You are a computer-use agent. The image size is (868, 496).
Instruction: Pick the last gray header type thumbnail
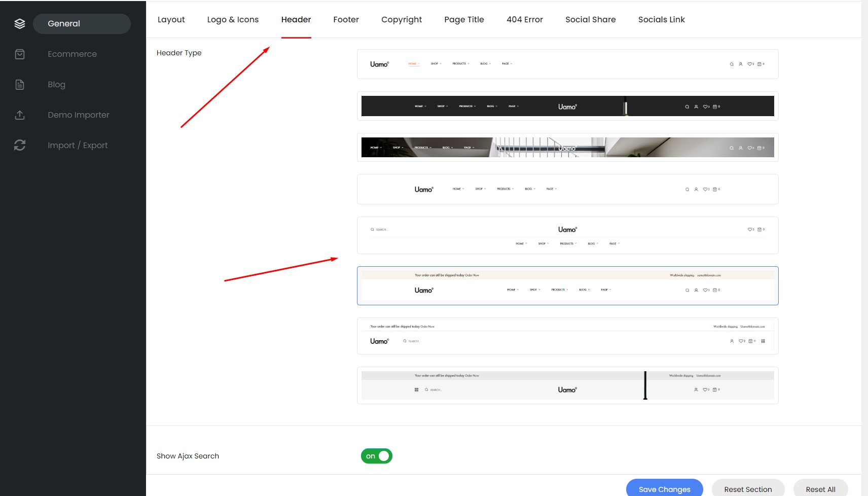pos(568,385)
